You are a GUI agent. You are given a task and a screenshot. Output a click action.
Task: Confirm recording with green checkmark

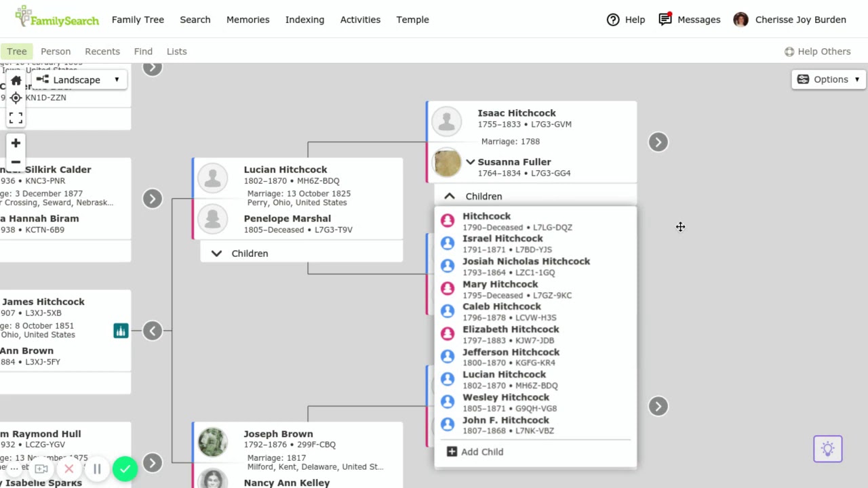[x=125, y=468]
